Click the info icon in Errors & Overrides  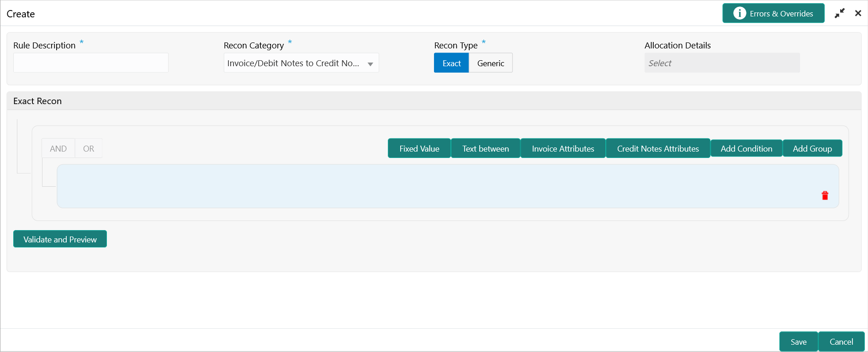(740, 13)
